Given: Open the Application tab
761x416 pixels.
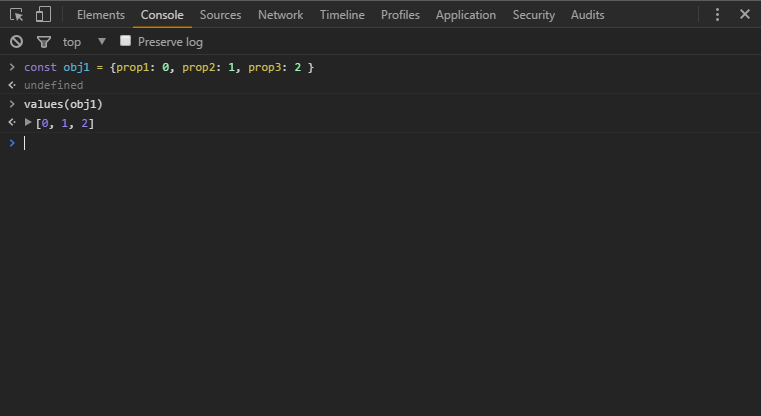Looking at the screenshot, I should [x=465, y=15].
